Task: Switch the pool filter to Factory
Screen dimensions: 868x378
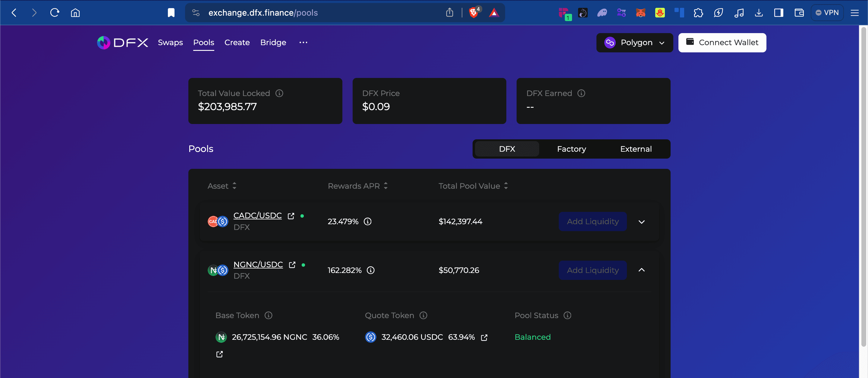Action: click(x=571, y=149)
